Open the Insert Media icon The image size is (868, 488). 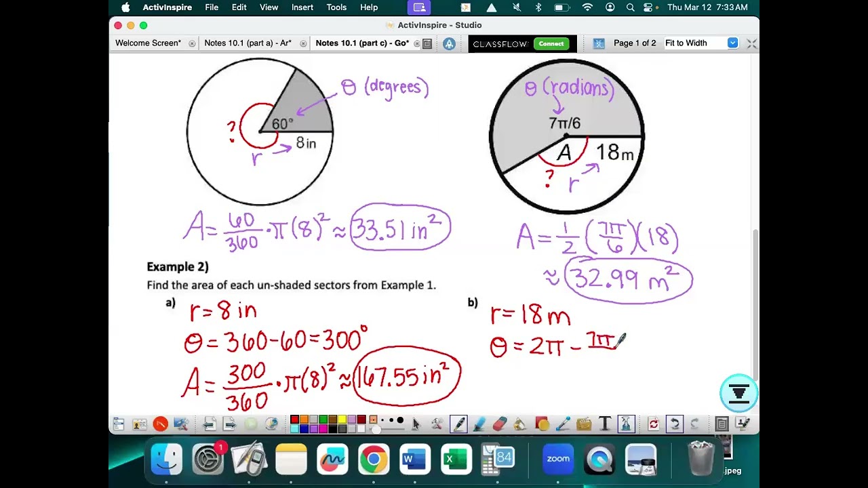pos(584,424)
